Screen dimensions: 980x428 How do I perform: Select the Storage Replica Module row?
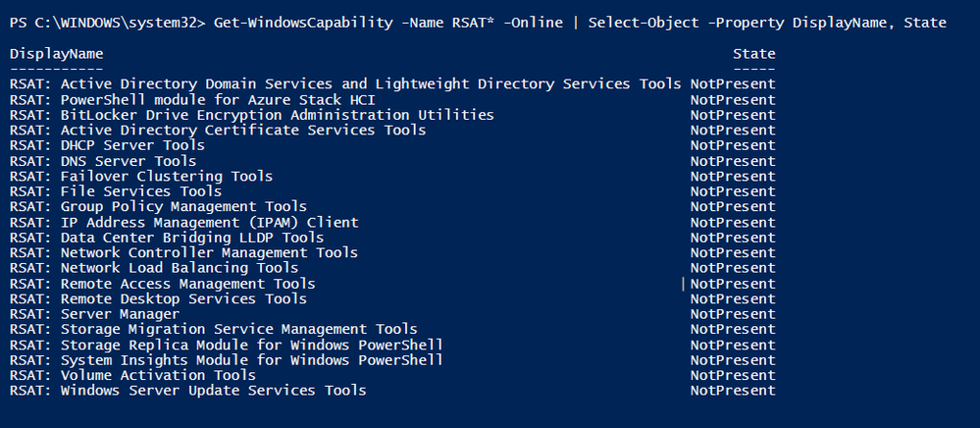click(392, 345)
